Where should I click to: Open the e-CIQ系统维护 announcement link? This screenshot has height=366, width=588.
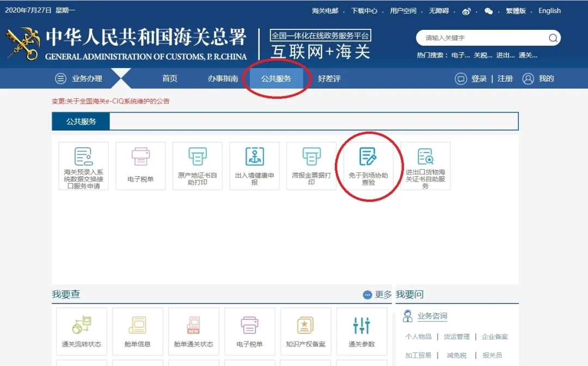111,101
